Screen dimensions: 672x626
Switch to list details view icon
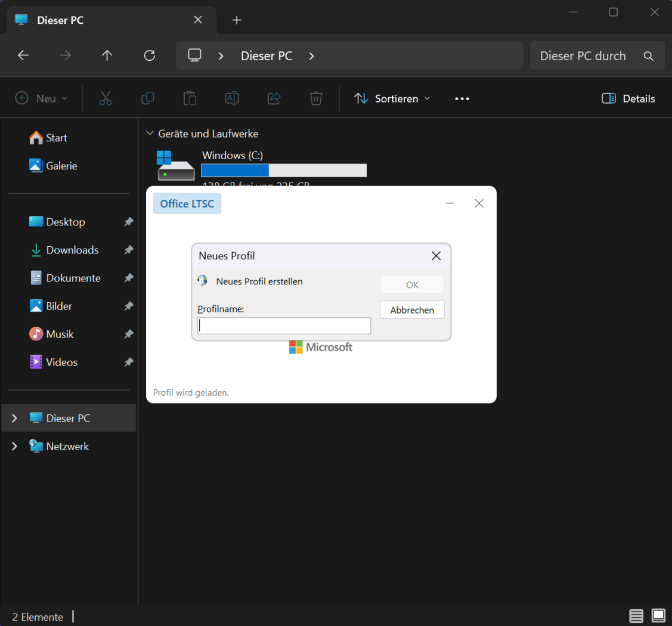click(636, 616)
